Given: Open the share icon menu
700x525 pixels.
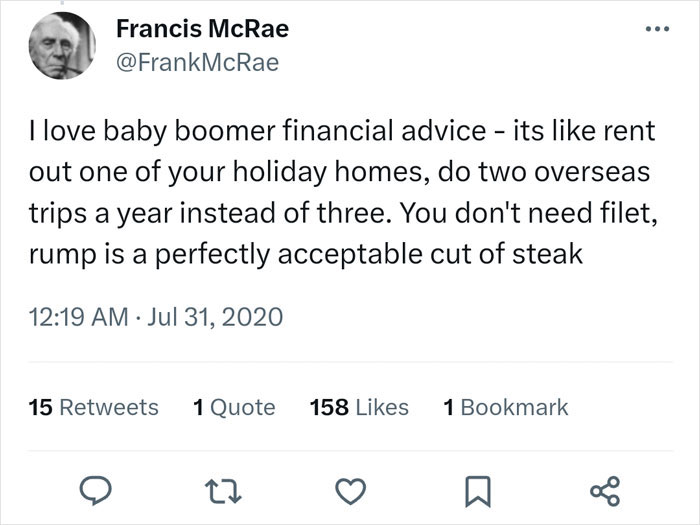Looking at the screenshot, I should [x=605, y=491].
